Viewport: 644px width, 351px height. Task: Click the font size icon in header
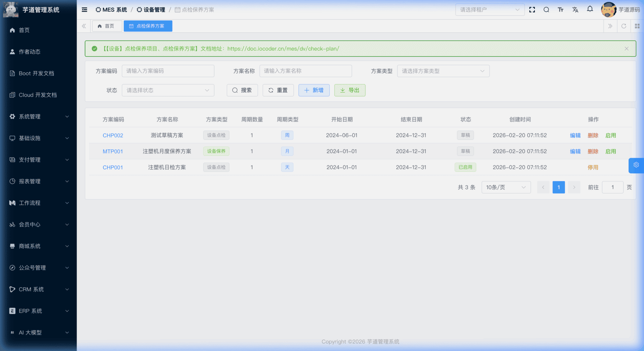[x=560, y=10]
